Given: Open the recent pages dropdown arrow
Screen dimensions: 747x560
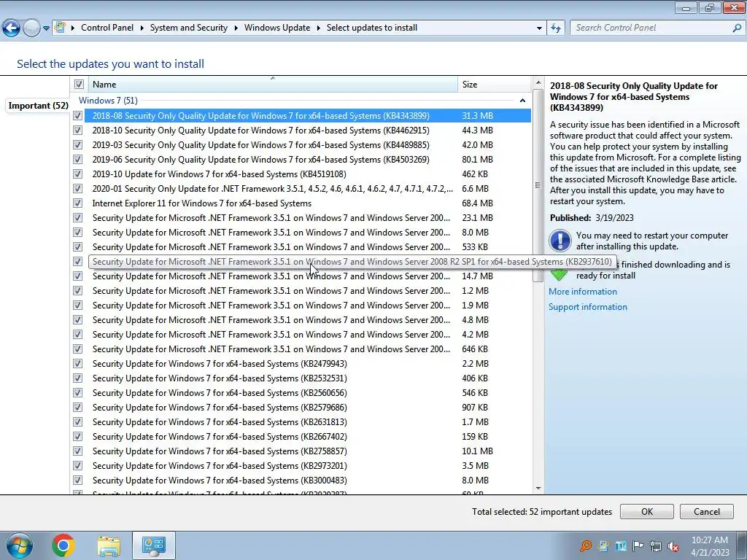Looking at the screenshot, I should (x=46, y=28).
